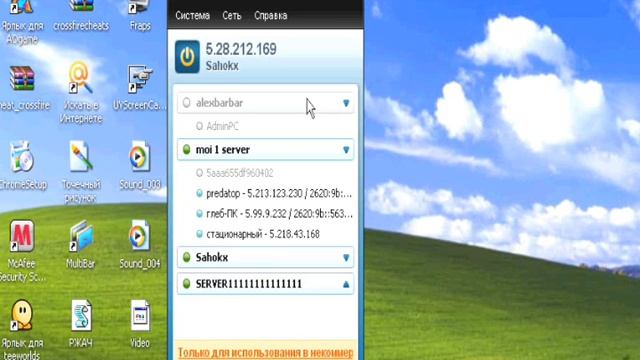
Task: Open the Sound_004 audio file
Action: [140, 245]
